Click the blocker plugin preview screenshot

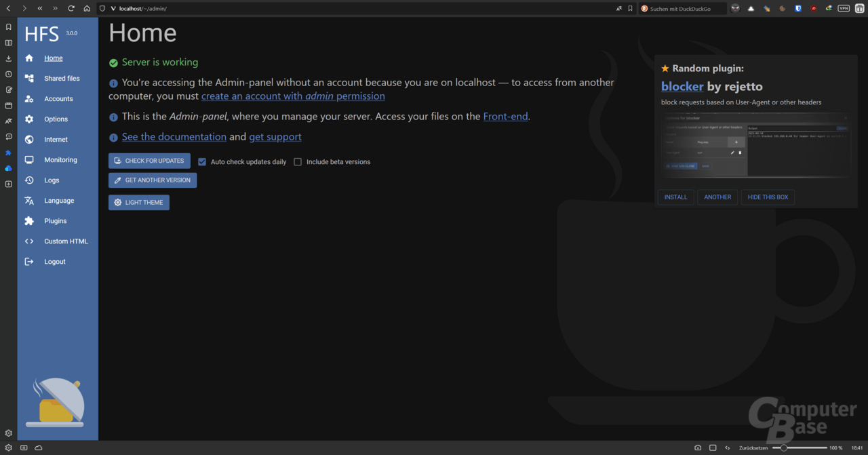(755, 145)
